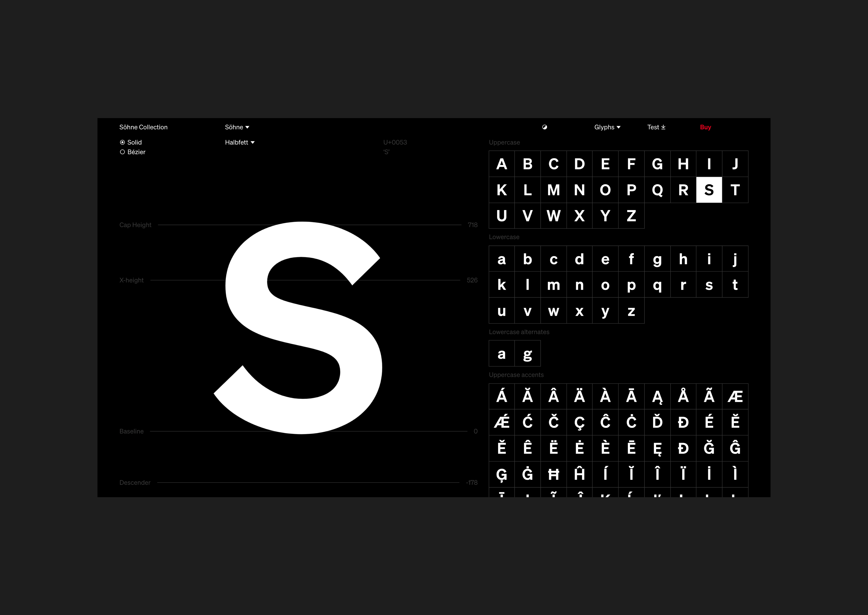Click the red Buy link
This screenshot has width=868, height=615.
pyautogui.click(x=705, y=127)
